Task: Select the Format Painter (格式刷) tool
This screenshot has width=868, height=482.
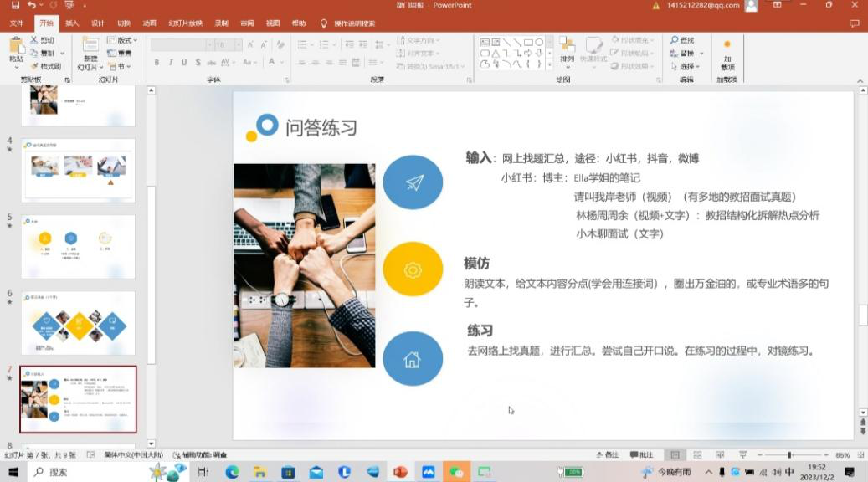Action: [46, 66]
